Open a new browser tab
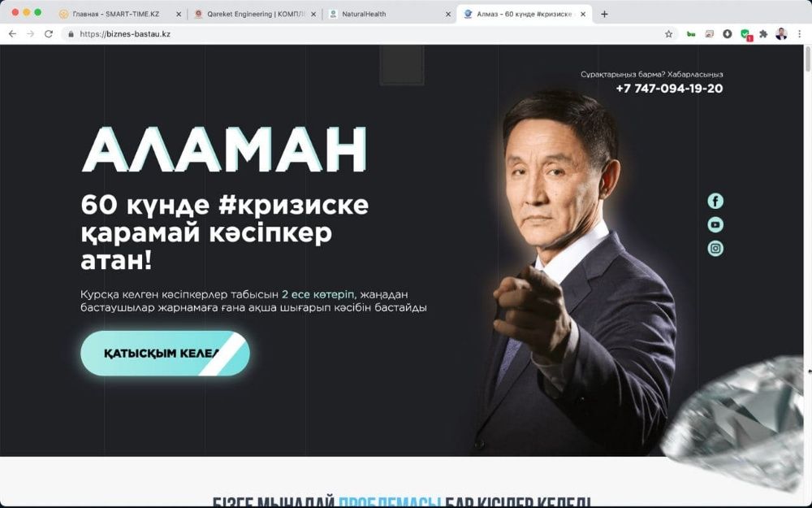812x508 pixels. (x=604, y=15)
